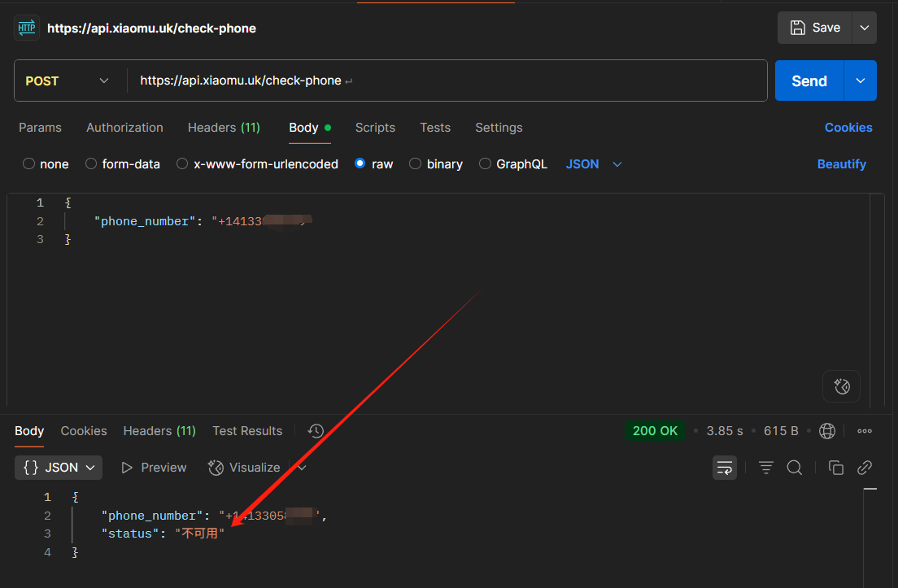The width and height of the screenshot is (898, 588).
Task: Click the response pane vertical scrollbar
Action: click(x=870, y=529)
